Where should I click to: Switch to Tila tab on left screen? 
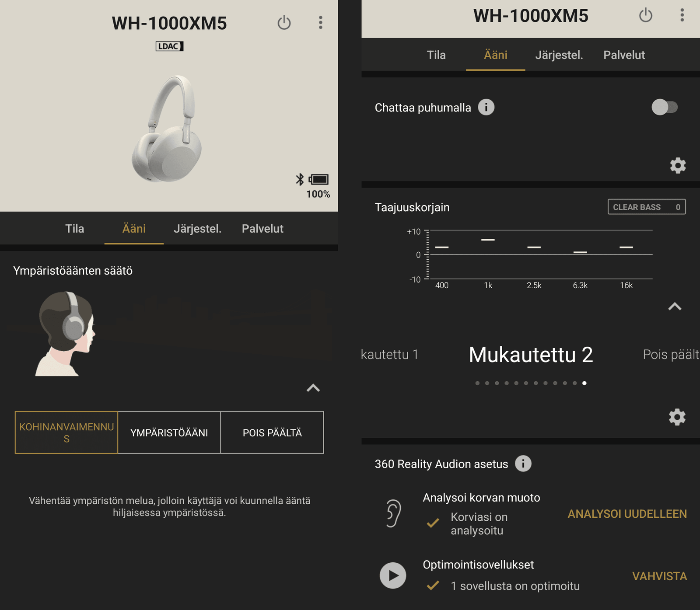75,229
